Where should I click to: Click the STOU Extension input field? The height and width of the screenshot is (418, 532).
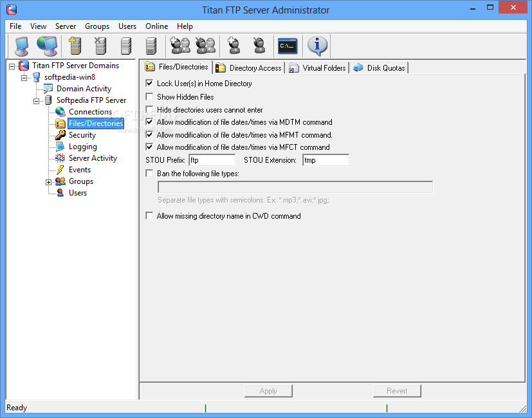326,160
